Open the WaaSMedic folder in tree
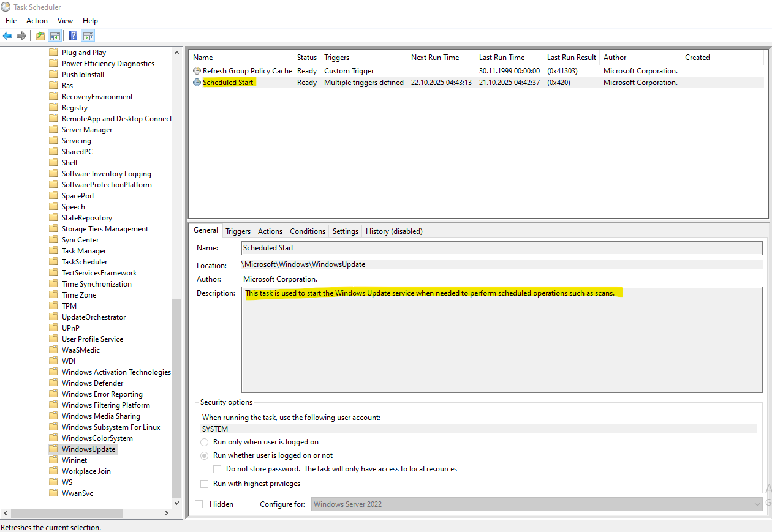 (80, 350)
